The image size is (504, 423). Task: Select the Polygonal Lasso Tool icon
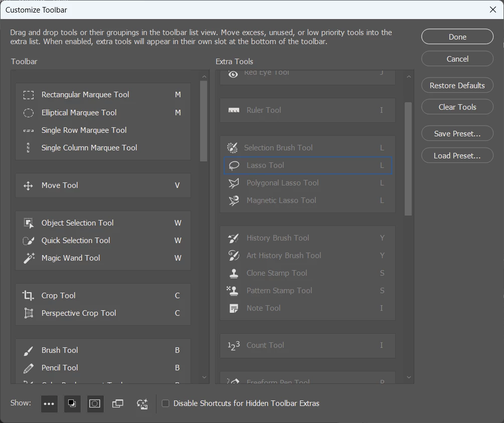coord(234,183)
